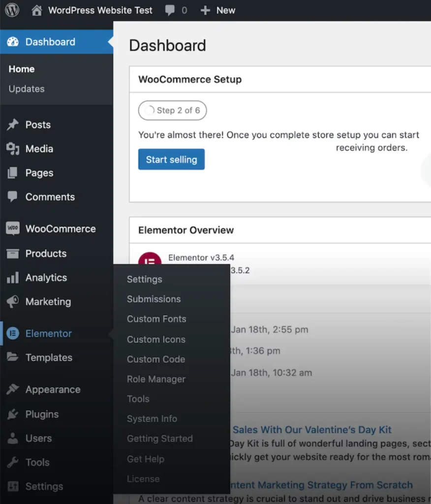Click the plus icon next to New
The height and width of the screenshot is (504, 431).
pyautogui.click(x=205, y=11)
